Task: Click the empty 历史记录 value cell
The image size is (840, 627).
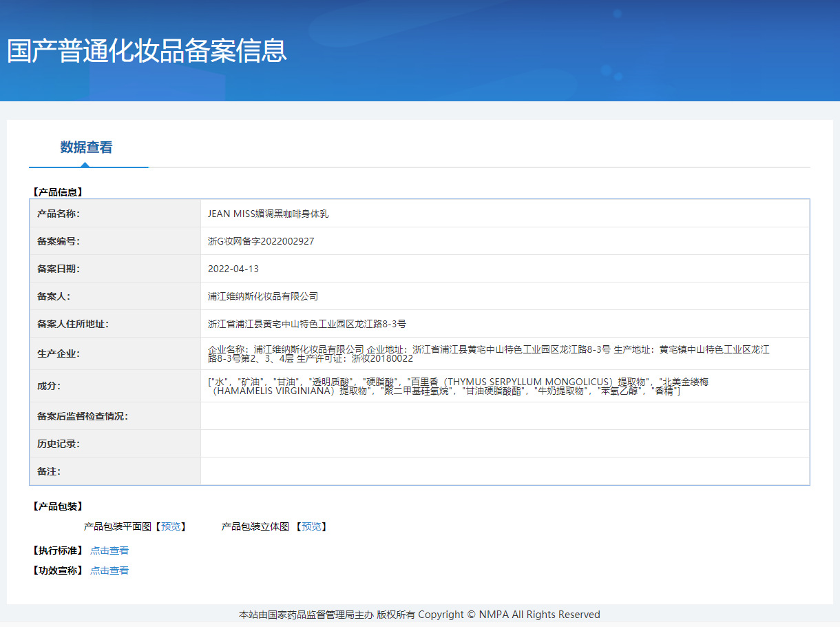Action: tap(504, 444)
